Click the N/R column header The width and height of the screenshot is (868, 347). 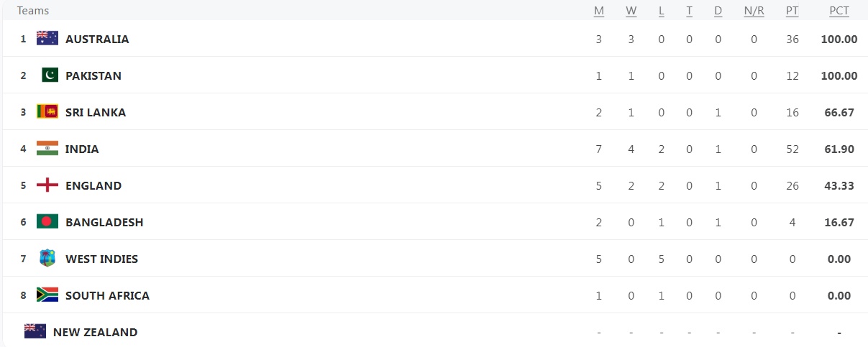pos(754,11)
